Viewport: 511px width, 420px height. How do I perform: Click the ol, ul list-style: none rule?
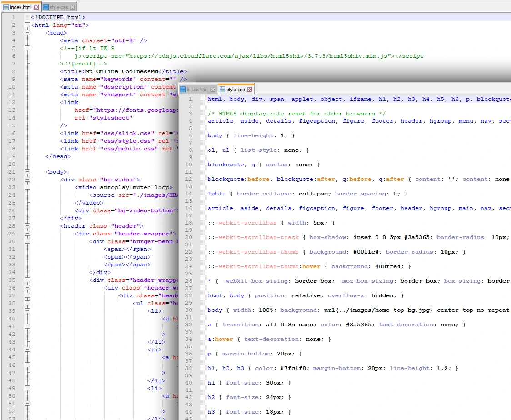click(x=258, y=150)
